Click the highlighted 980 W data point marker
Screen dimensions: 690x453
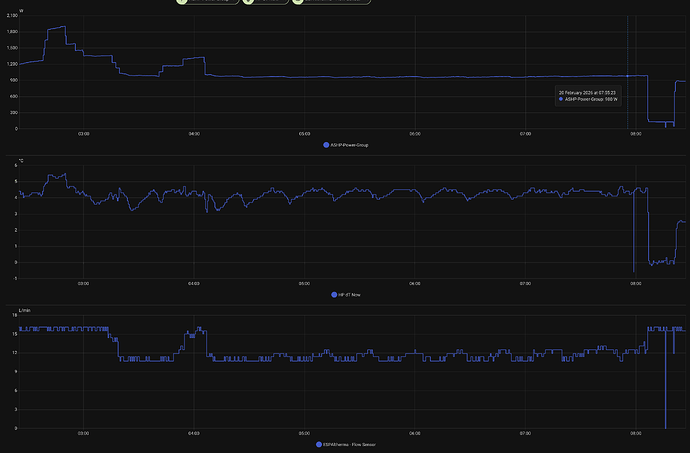[628, 76]
